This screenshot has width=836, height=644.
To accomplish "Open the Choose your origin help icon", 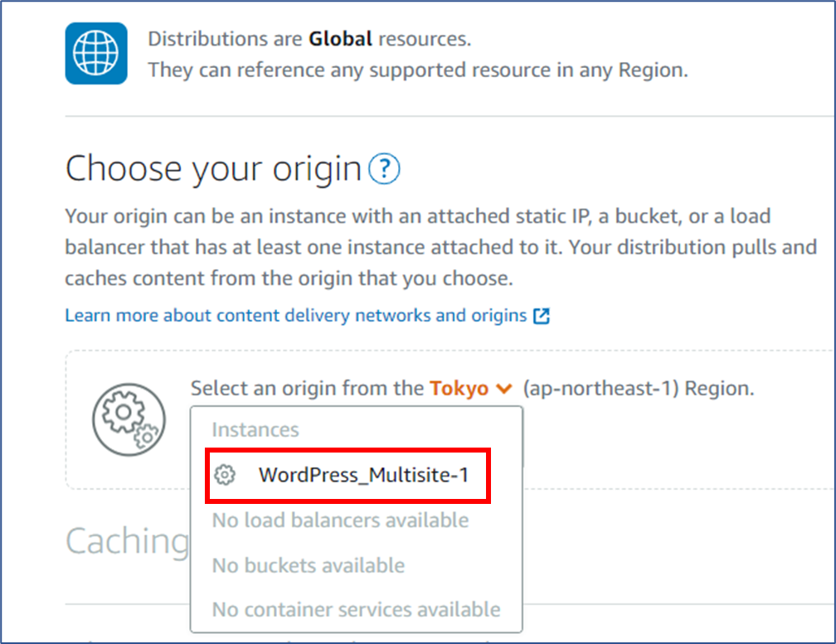I will coord(385,168).
